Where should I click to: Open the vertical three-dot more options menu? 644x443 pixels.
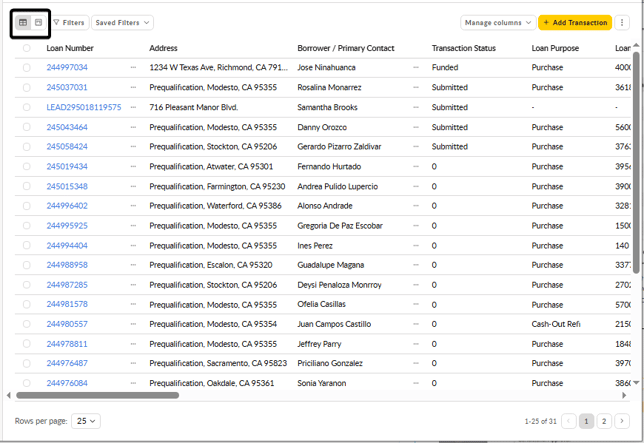pos(622,23)
